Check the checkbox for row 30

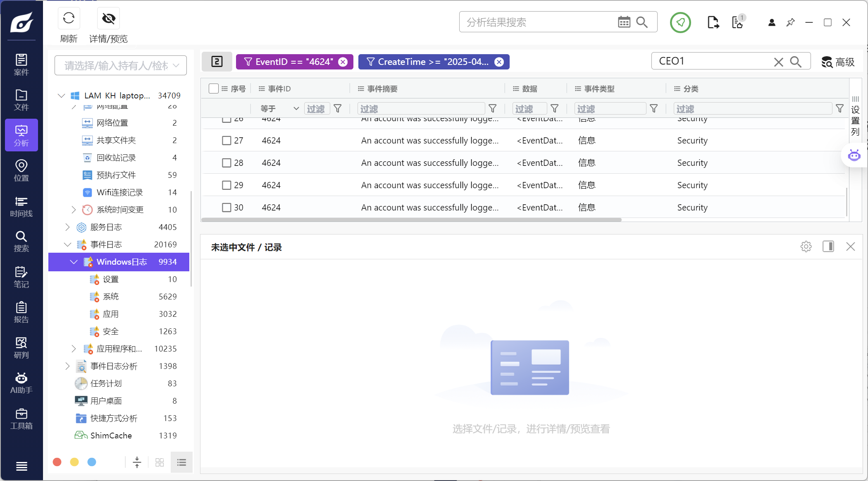(x=227, y=208)
